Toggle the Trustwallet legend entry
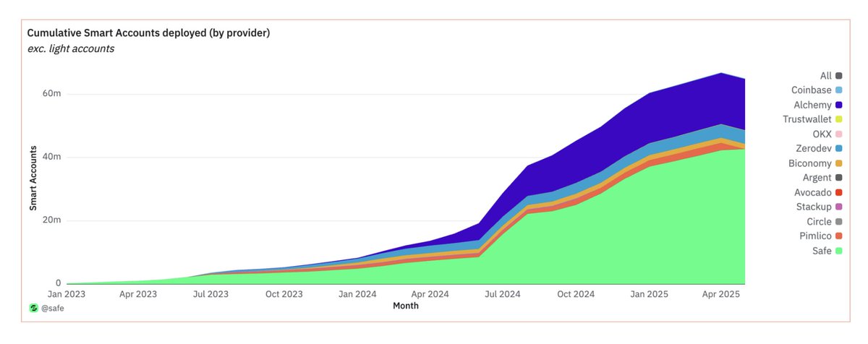The width and height of the screenshot is (868, 344). tap(812, 119)
